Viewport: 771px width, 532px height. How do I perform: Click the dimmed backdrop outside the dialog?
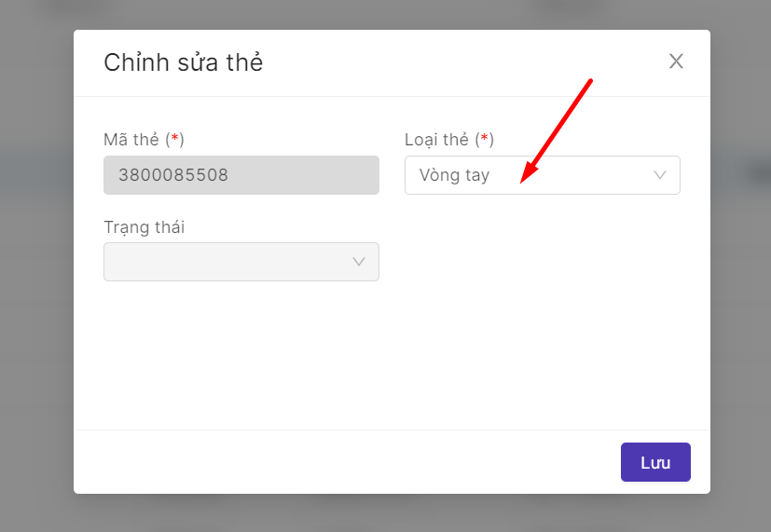coord(35,280)
